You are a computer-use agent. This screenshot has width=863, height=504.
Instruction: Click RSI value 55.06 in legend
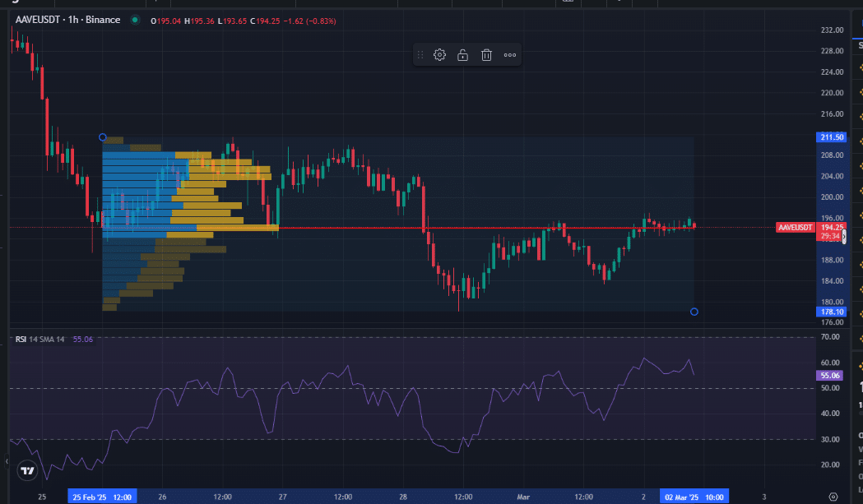(82, 340)
